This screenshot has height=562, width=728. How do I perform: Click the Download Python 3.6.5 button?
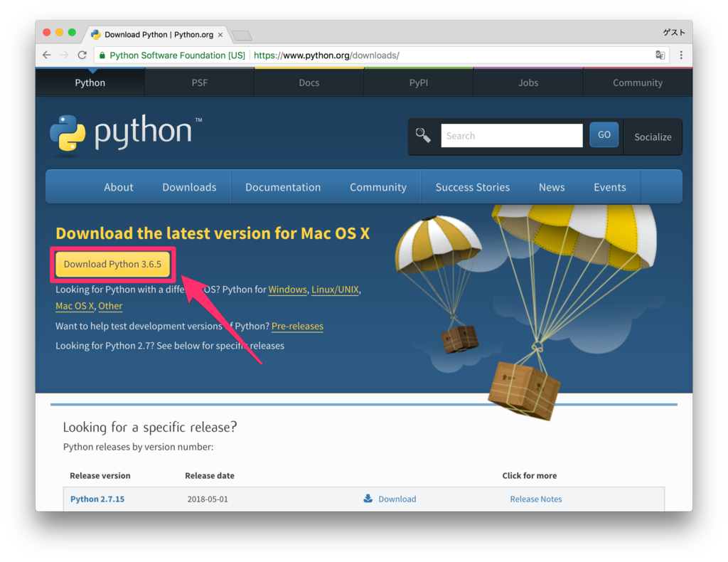112,264
